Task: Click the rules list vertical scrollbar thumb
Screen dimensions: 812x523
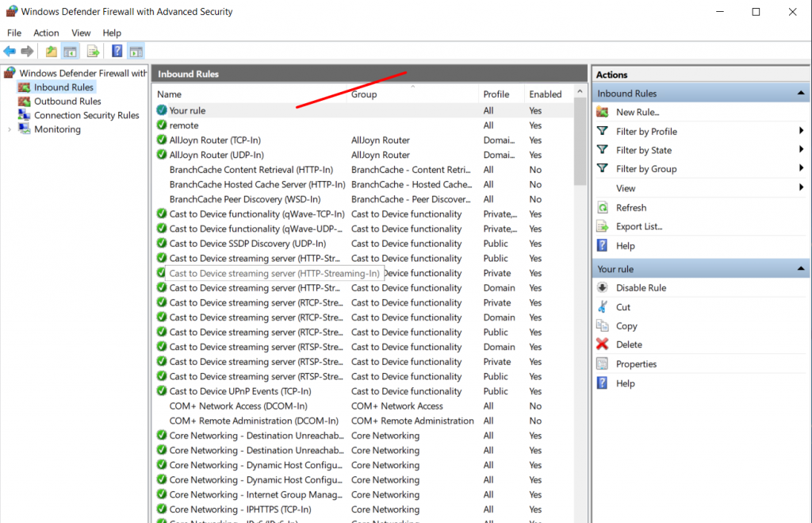Action: coord(580,141)
